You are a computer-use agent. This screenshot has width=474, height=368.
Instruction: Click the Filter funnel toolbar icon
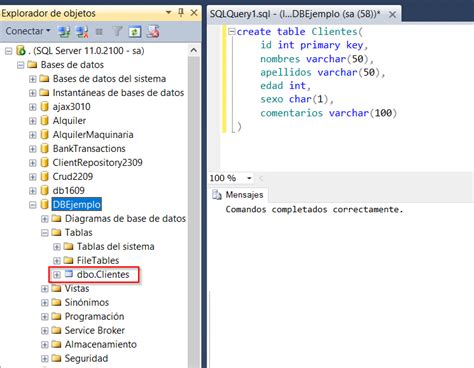pos(117,32)
